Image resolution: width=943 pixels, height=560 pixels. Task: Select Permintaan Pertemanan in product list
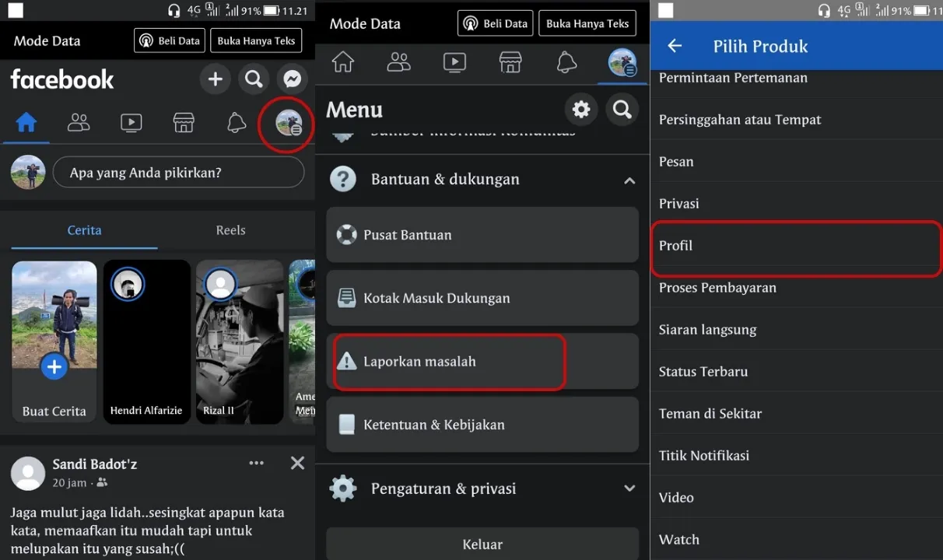click(796, 78)
